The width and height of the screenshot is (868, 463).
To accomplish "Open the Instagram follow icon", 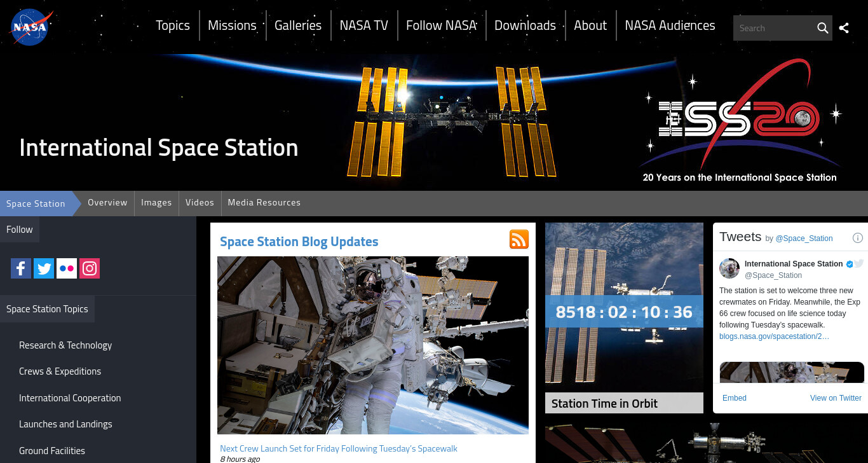I will (90, 268).
